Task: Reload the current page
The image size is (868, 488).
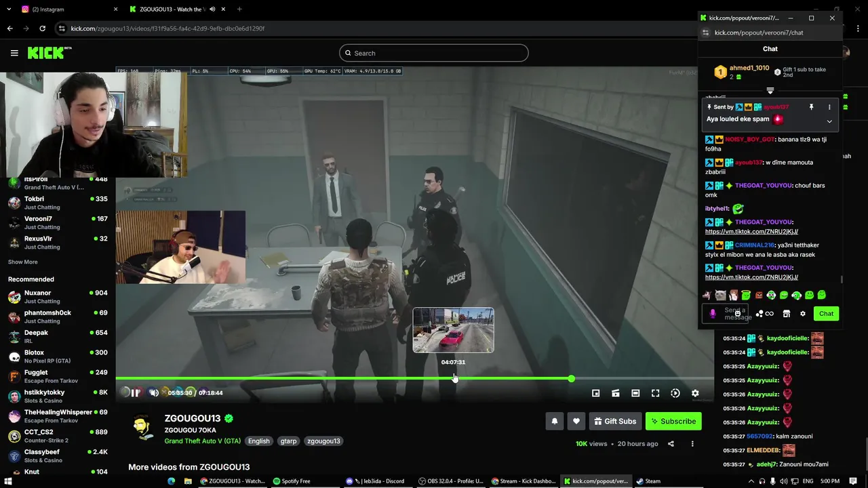Action: coord(42,28)
